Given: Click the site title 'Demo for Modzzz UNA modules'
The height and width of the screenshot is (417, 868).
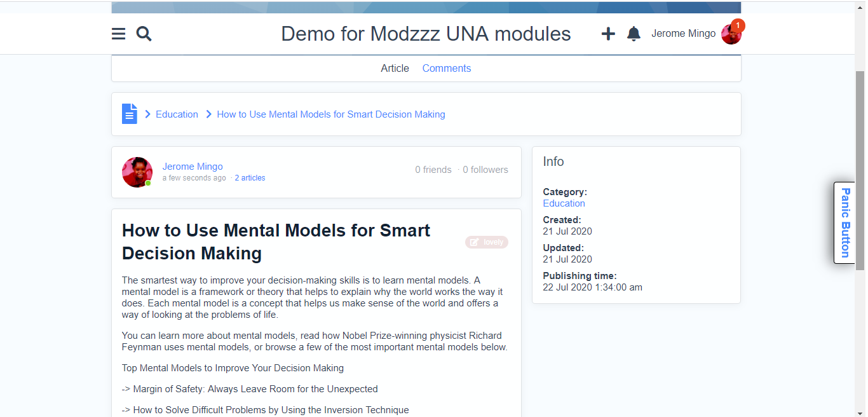Looking at the screenshot, I should click(426, 34).
